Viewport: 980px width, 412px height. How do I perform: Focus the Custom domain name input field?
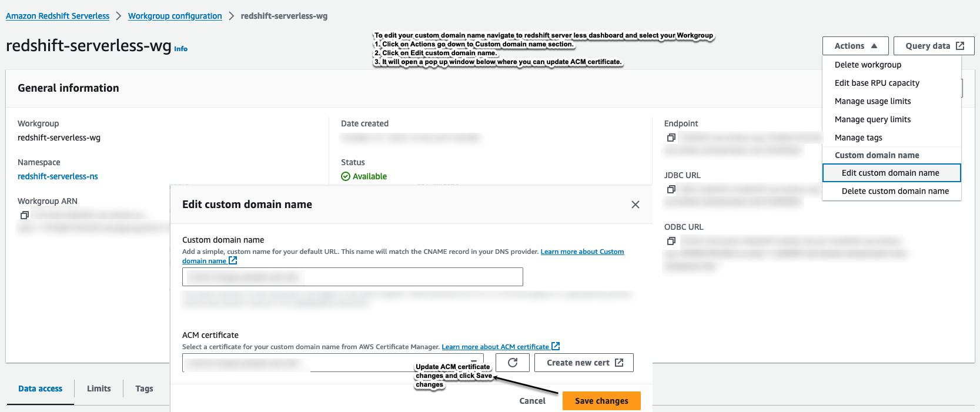[353, 277]
